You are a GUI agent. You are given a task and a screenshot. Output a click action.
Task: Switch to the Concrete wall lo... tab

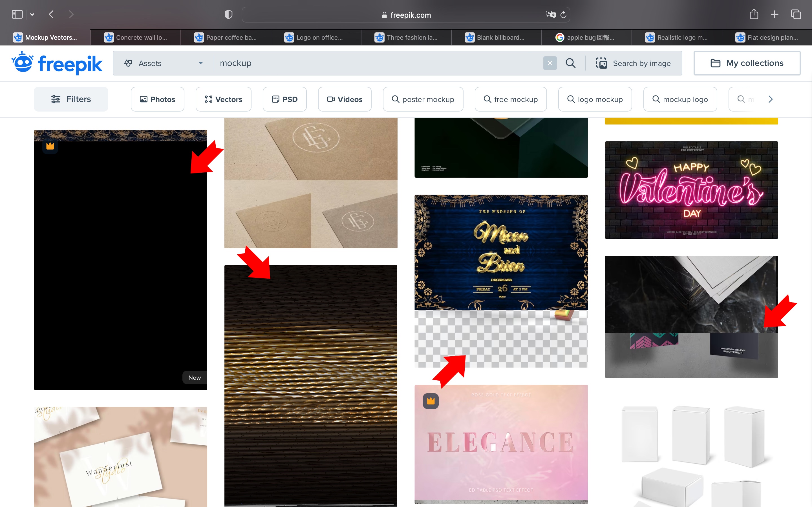point(136,37)
